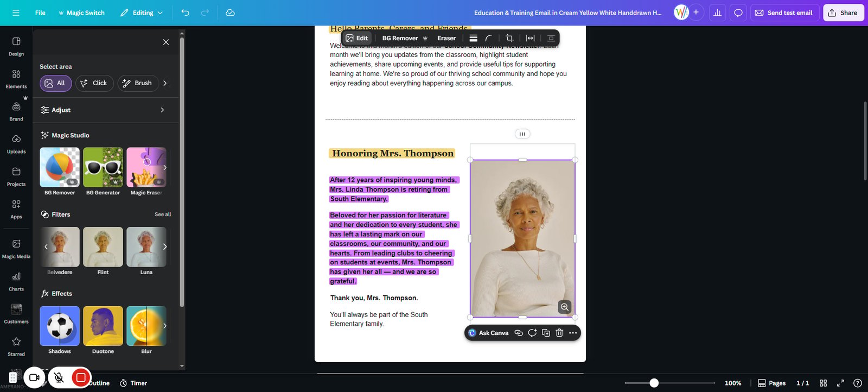Show more Magic Studio tools
The image size is (868, 392).
click(165, 167)
